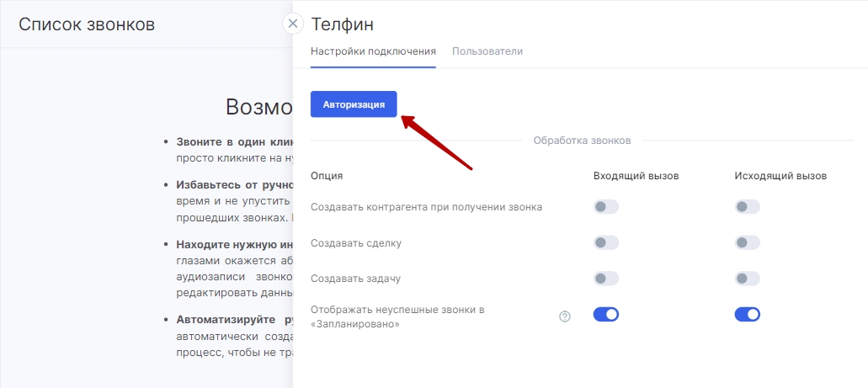Toggle Создавать сделку for outgoing calls
Image resolution: width=868 pixels, height=388 pixels.
coord(748,242)
